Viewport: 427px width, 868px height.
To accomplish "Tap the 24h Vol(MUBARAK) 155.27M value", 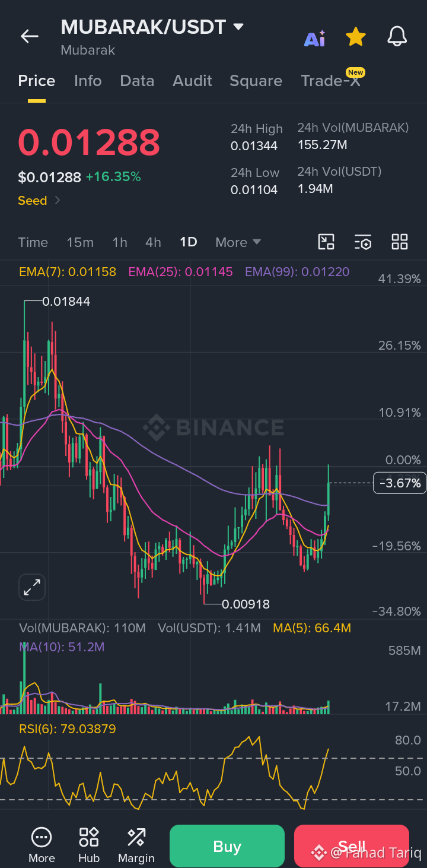I will (322, 145).
